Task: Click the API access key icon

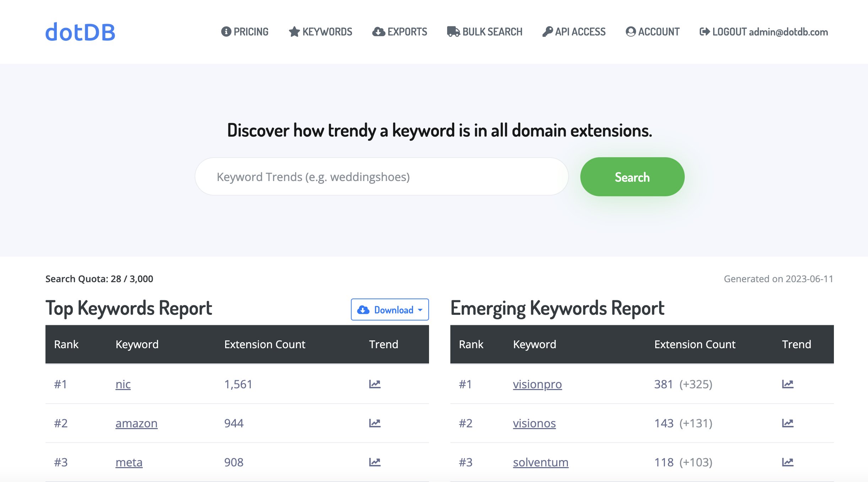Action: (x=546, y=32)
